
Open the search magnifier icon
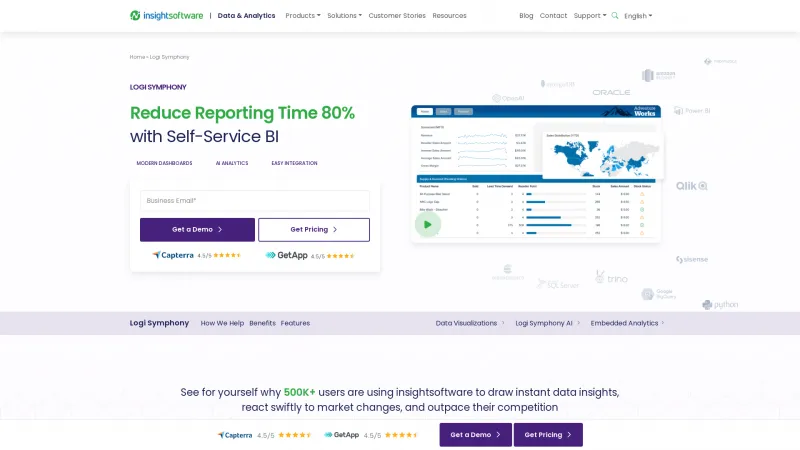[x=615, y=15]
